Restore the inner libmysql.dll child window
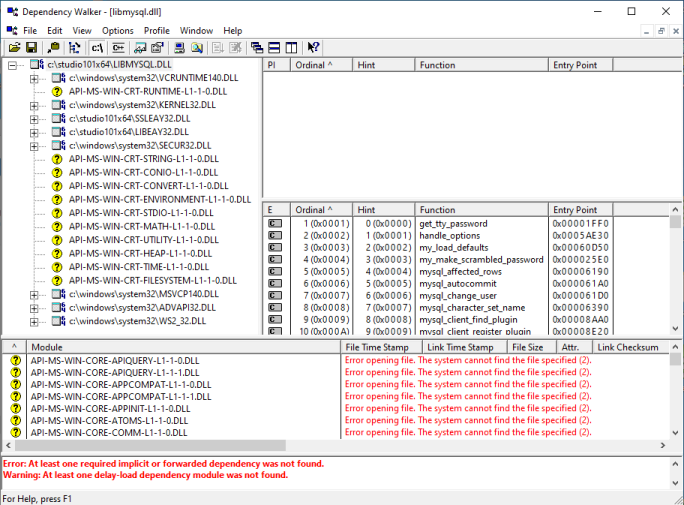684x505 pixels. pos(661,31)
